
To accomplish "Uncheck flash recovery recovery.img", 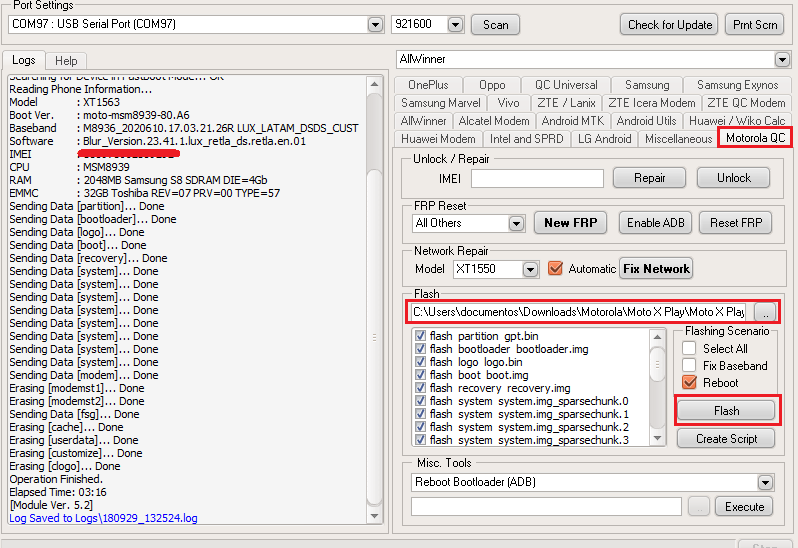I will 420,388.
